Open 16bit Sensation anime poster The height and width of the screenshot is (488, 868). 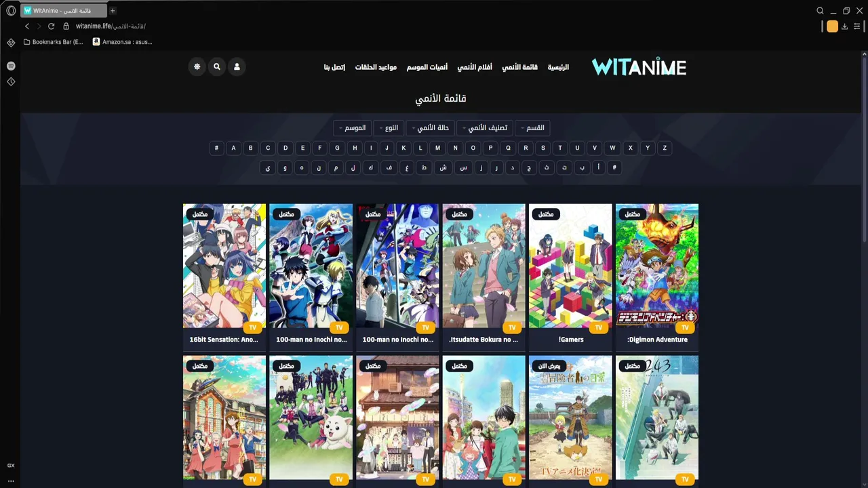[224, 266]
